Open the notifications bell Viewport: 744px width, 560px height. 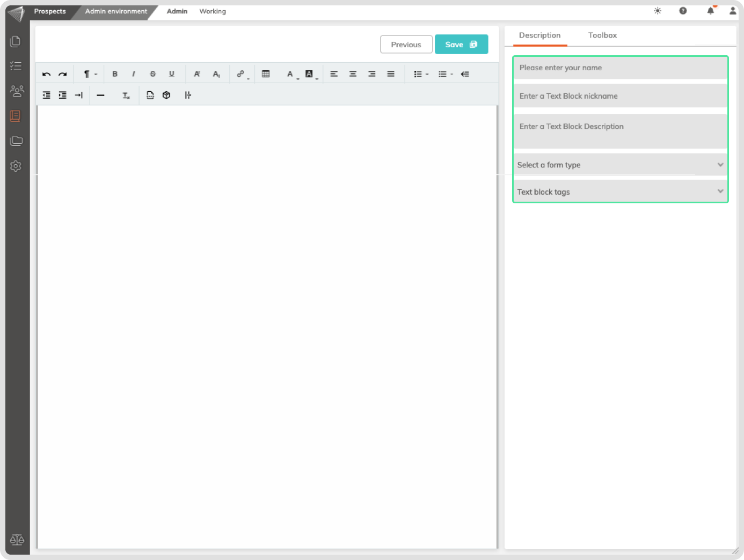point(710,11)
